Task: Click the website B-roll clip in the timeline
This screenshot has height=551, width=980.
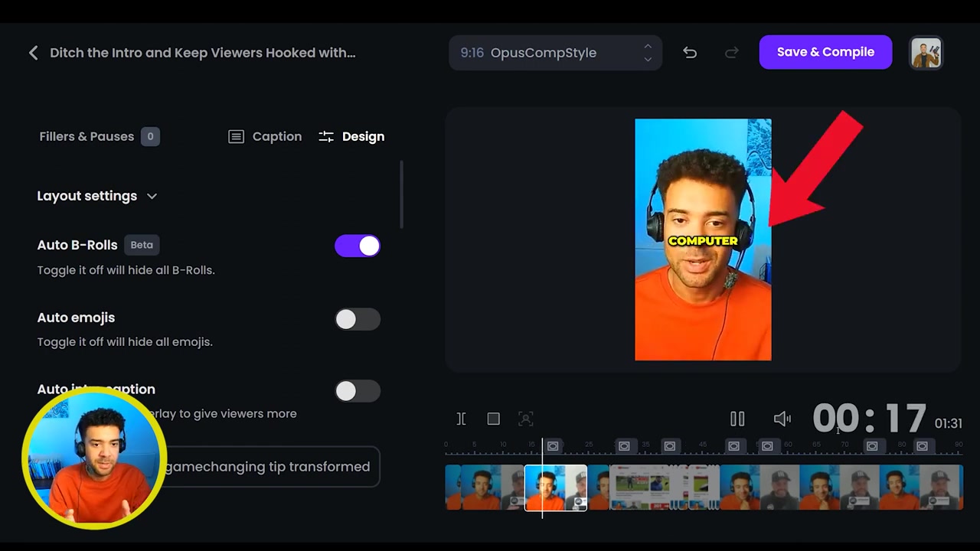Action: click(642, 487)
